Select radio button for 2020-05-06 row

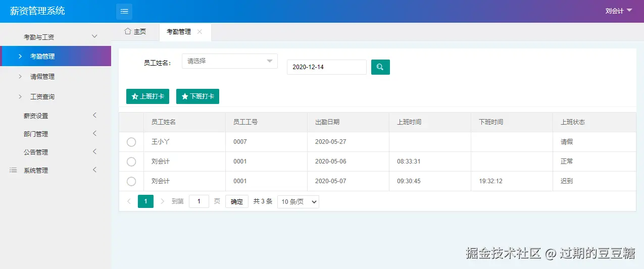tap(131, 162)
